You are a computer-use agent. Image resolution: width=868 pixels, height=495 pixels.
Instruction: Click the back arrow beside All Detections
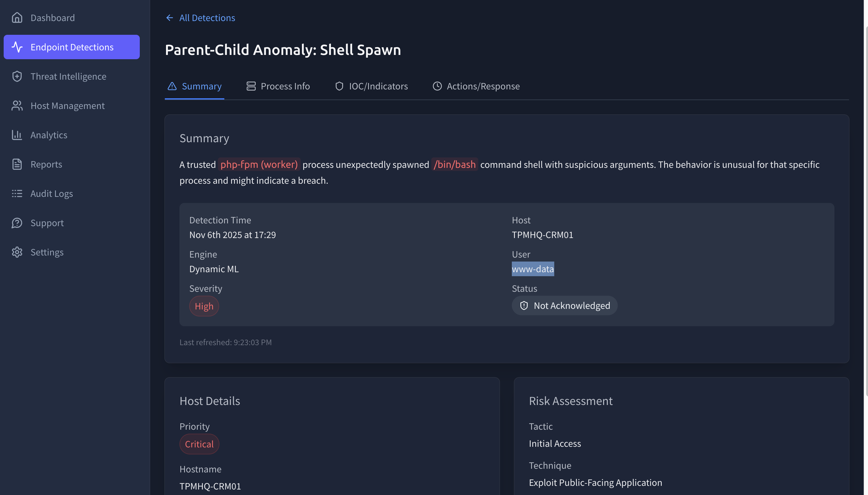pyautogui.click(x=169, y=18)
